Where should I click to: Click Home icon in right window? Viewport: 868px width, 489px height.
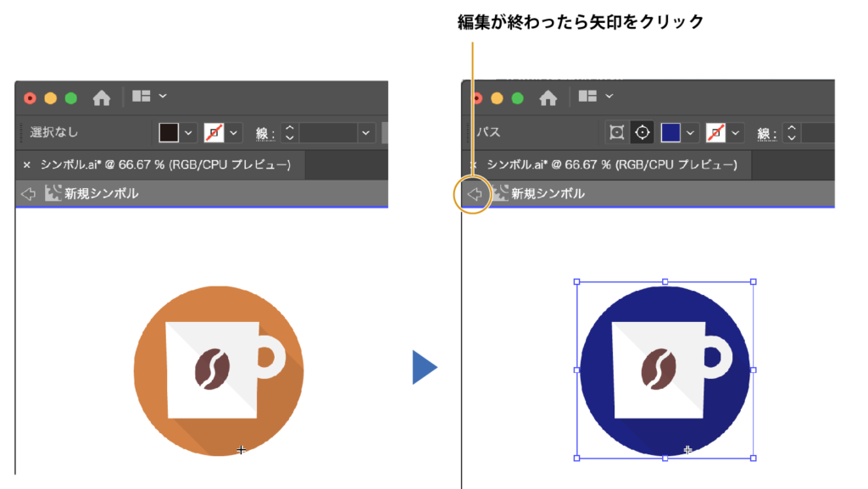tap(548, 98)
